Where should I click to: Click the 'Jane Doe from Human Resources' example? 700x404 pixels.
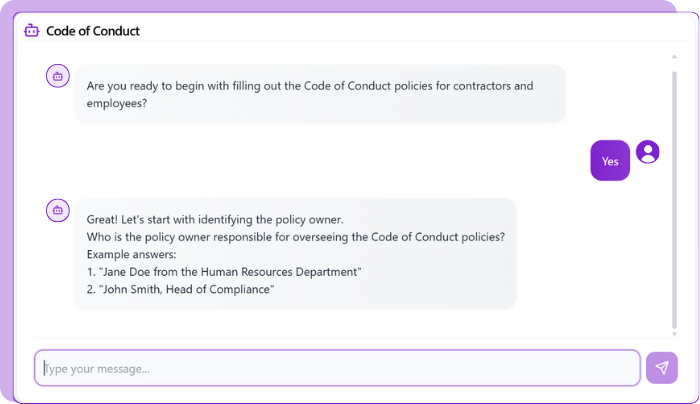click(x=224, y=272)
